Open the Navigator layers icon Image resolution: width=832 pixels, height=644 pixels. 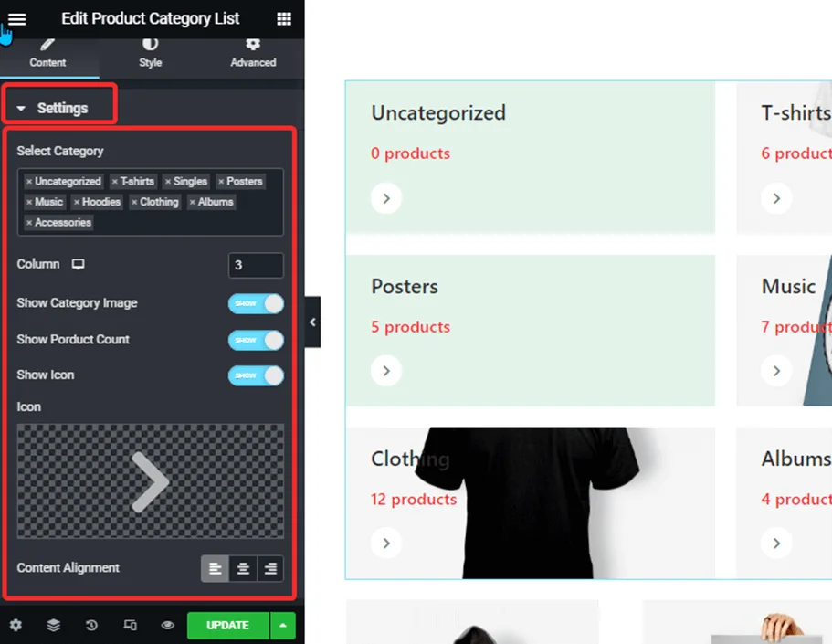click(53, 625)
